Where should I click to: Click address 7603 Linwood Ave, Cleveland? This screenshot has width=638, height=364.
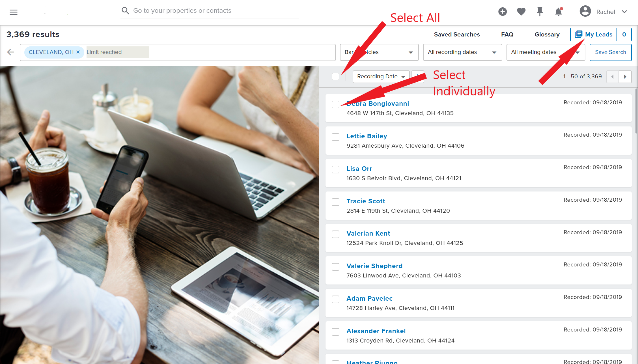404,275
